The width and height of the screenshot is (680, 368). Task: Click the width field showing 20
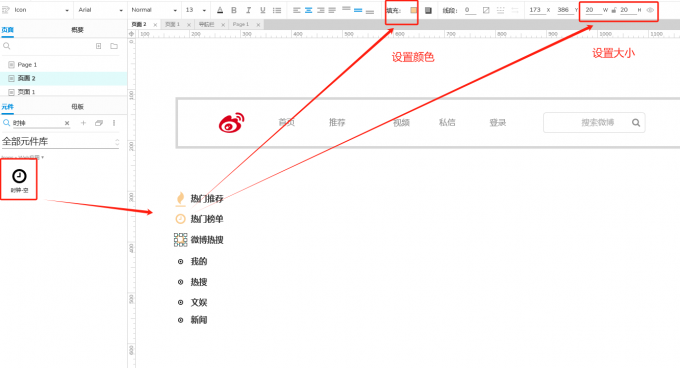point(593,10)
